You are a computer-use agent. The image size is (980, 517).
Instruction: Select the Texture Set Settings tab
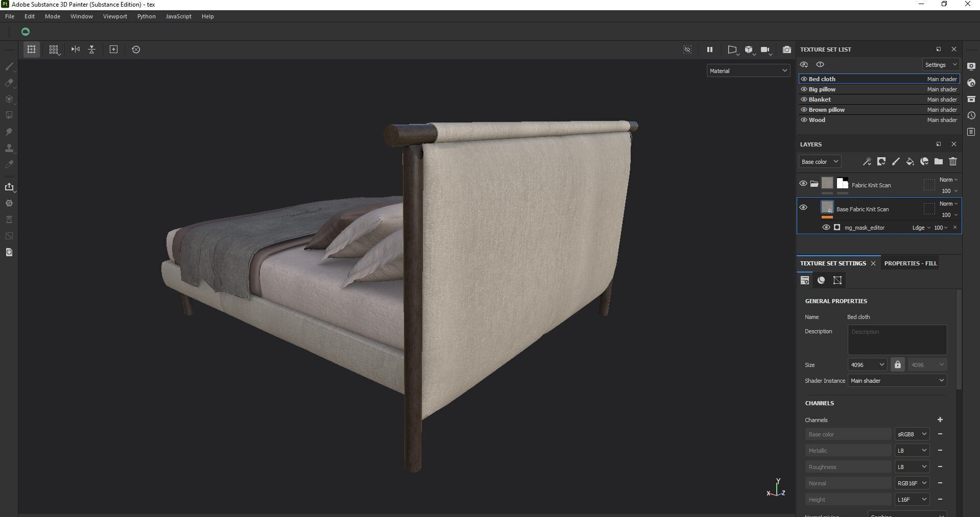[833, 263]
